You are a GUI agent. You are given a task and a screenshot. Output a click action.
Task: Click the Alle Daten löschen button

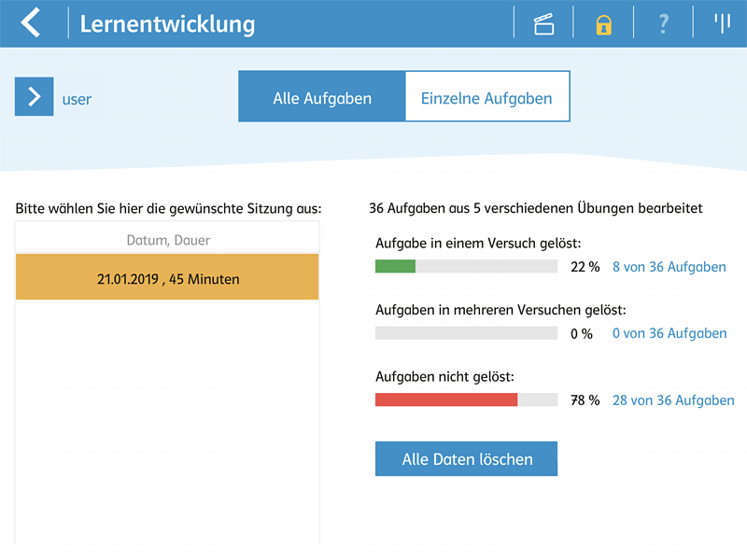(x=466, y=458)
